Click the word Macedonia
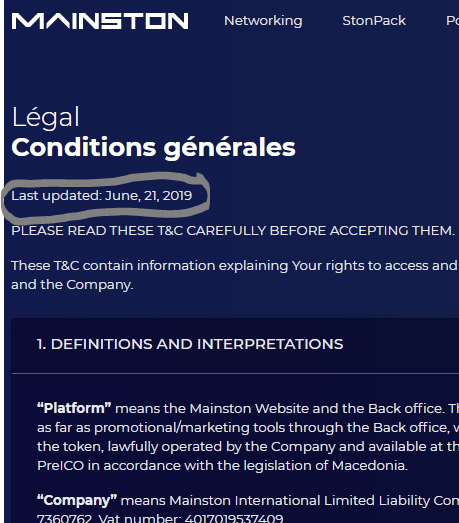 click(x=370, y=465)
